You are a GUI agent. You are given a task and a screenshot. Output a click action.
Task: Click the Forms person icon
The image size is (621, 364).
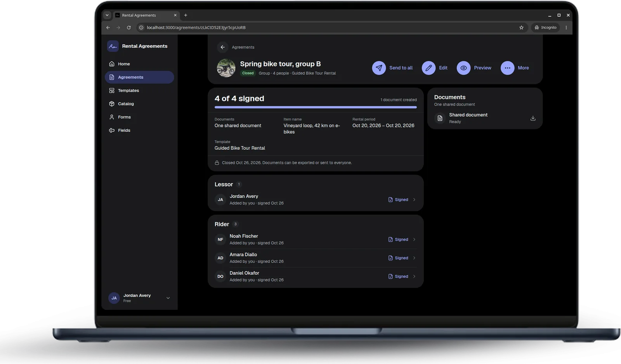[112, 117]
